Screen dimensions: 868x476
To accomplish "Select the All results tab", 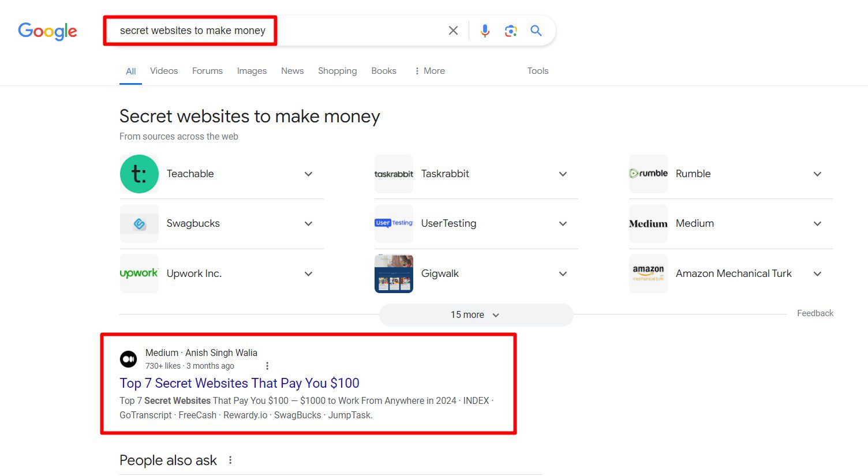I will [131, 71].
